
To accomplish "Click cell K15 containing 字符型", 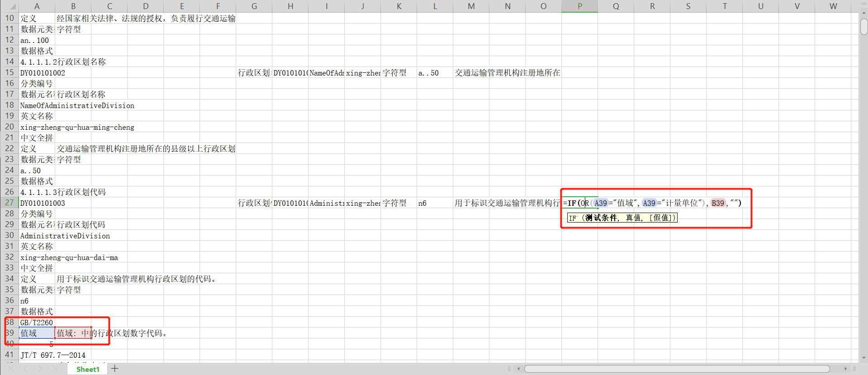I will coord(399,72).
